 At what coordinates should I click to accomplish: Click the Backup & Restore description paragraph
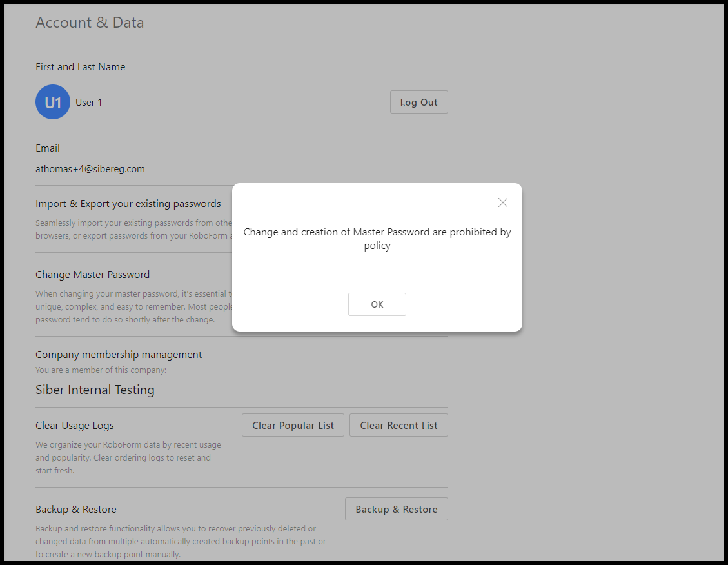point(181,541)
